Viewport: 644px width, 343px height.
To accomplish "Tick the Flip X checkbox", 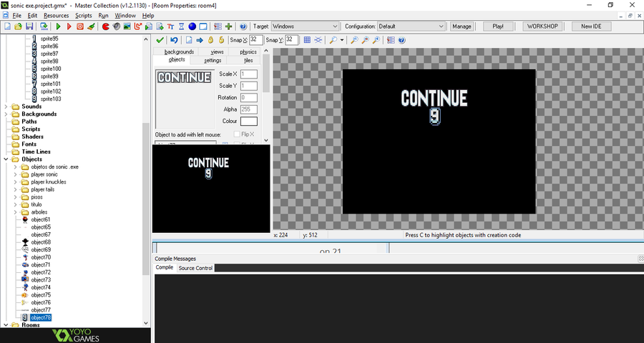I will click(x=237, y=134).
